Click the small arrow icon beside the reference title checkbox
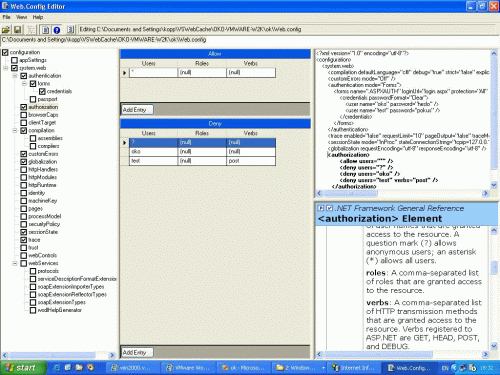This screenshot has height=375, width=500. 320,208
